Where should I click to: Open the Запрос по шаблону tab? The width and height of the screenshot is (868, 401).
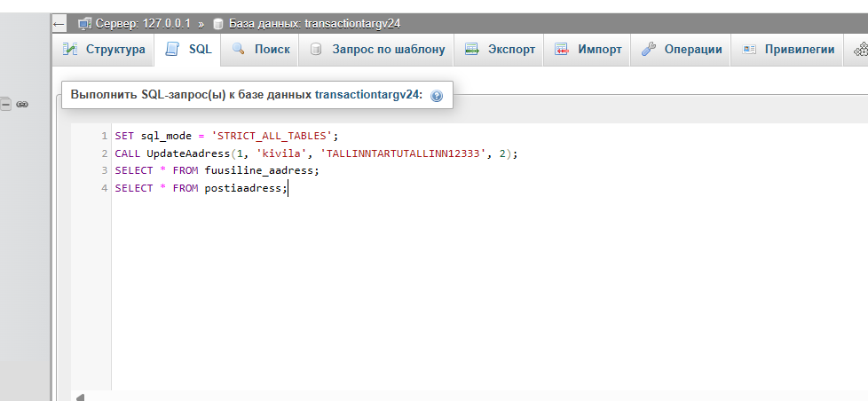pos(376,49)
